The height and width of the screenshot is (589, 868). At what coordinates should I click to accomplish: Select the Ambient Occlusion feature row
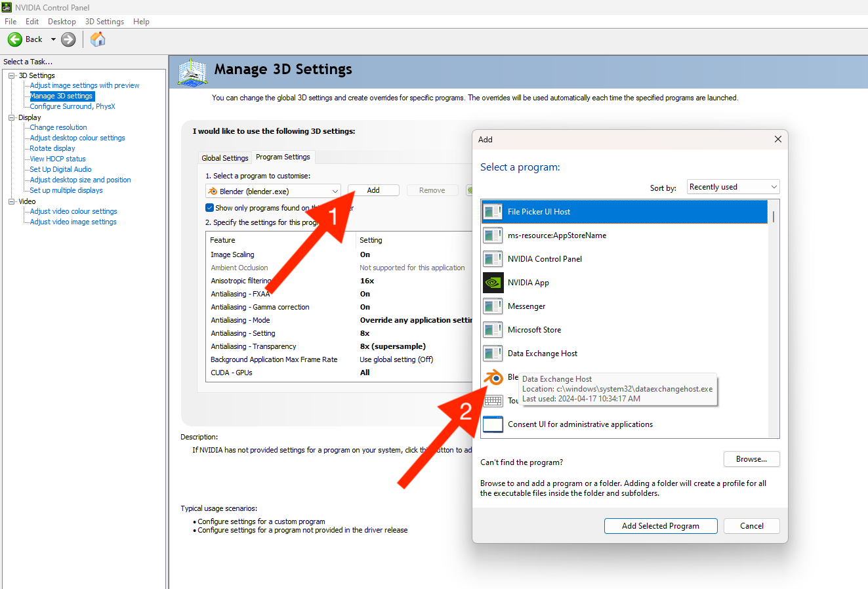tap(339, 268)
